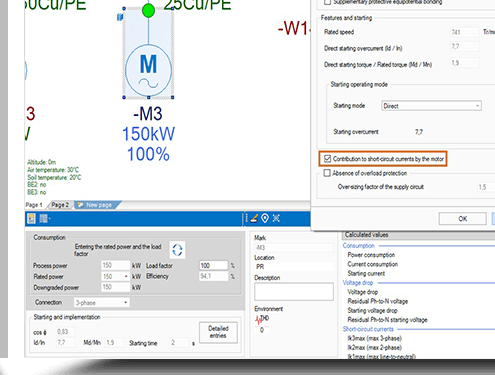Open the Rated power dropdown

coord(115,276)
